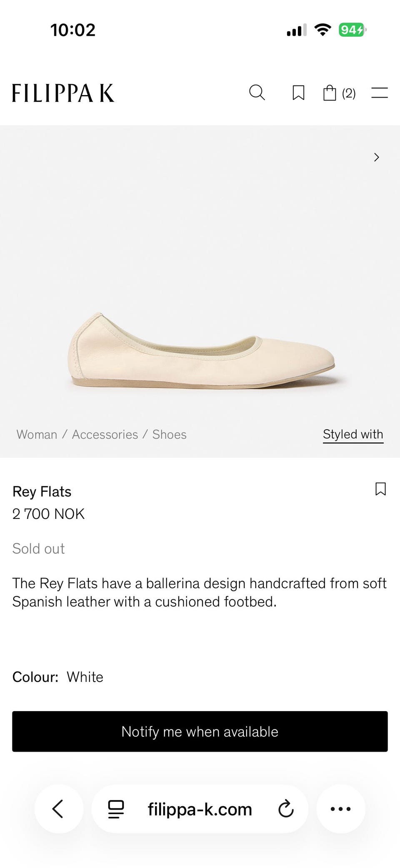
Task: Go to Accessories breadcrumb
Action: [x=105, y=434]
